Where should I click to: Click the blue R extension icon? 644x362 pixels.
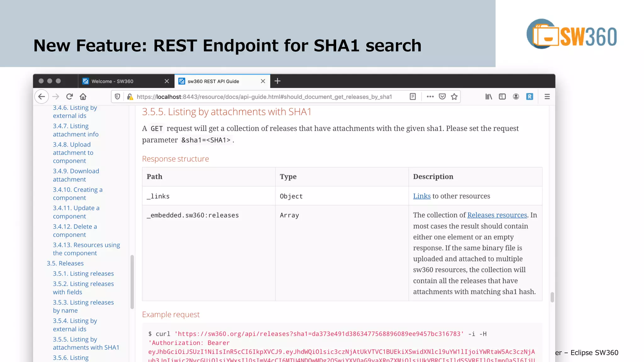530,97
